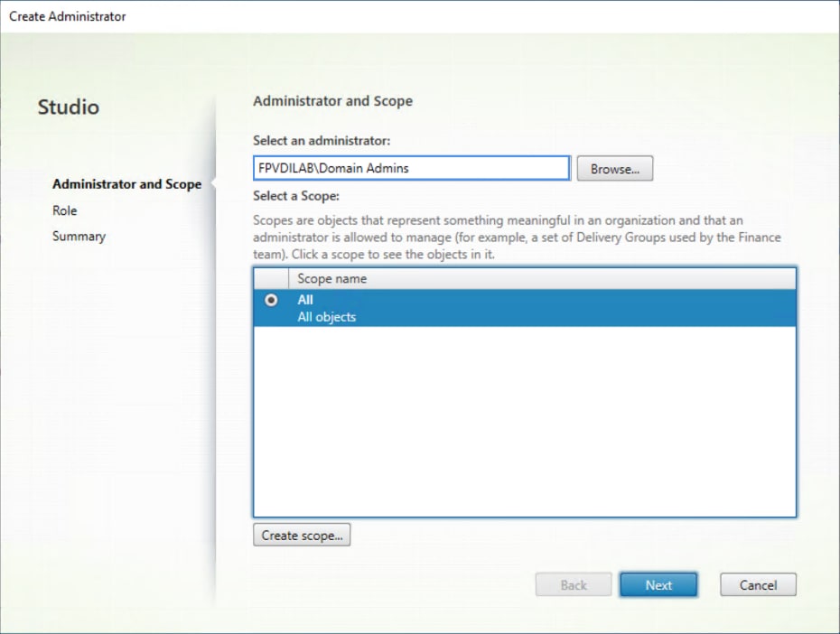Image resolution: width=840 pixels, height=634 pixels.
Task: Select the All scope radio button
Action: tap(271, 300)
